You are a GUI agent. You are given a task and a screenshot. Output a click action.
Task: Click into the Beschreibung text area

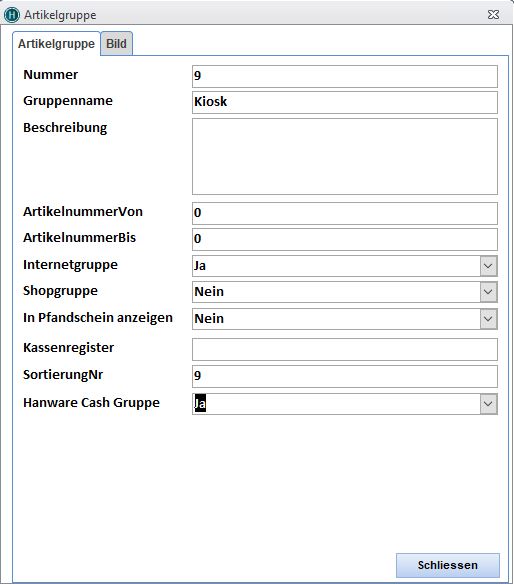pos(345,156)
